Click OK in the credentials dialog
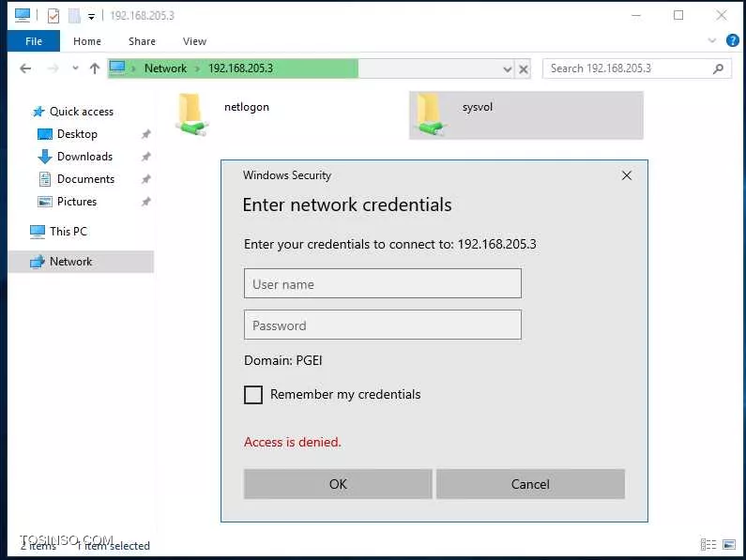The image size is (746, 560). click(338, 484)
